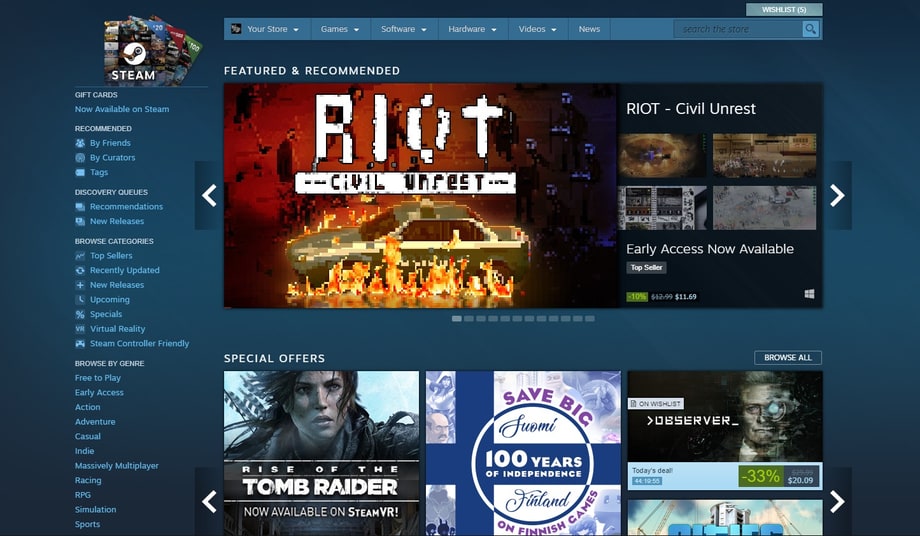Open the RIOT Civil Unrest main banner
This screenshot has height=536, width=920.
click(421, 195)
